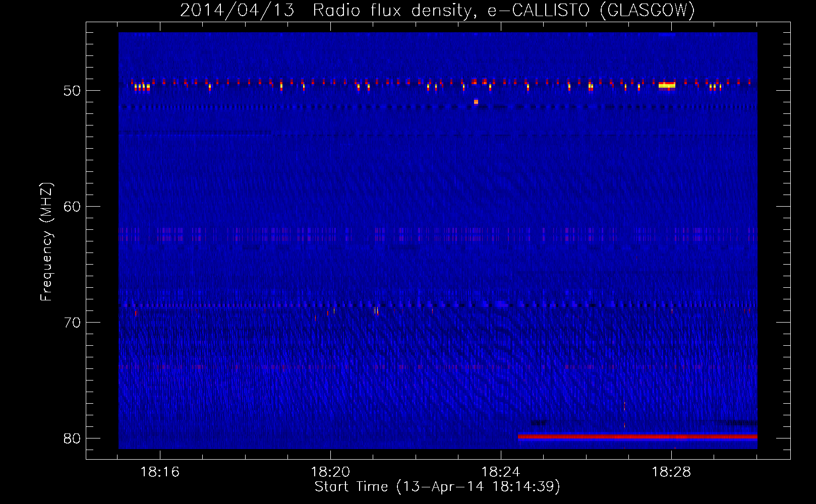816x504 pixels.
Task: Click the time tick label "18:20"
Action: tap(330, 472)
